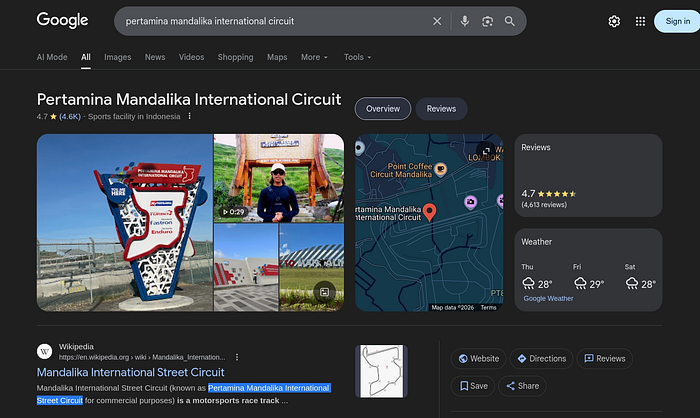This screenshot has height=418, width=700.
Task: Open search by image camera icon
Action: tap(488, 21)
